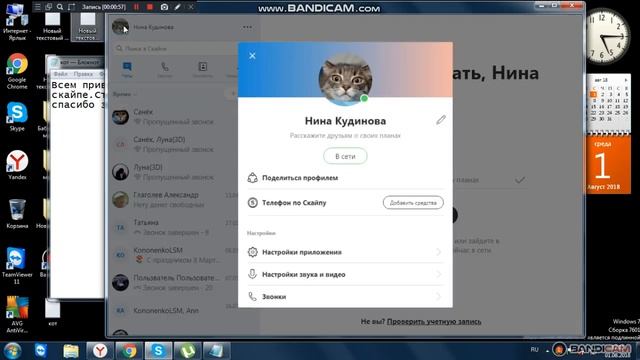The width and height of the screenshot is (640, 360).
Task: Open chat 'Глаголев Александр'
Action: tap(175, 200)
